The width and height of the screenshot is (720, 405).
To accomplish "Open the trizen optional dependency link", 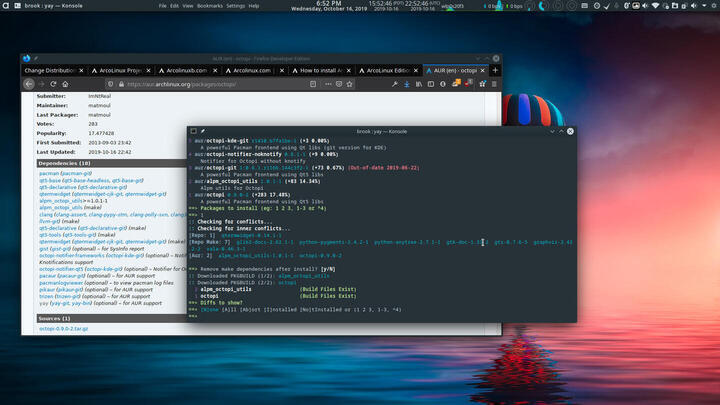I will coord(46,296).
